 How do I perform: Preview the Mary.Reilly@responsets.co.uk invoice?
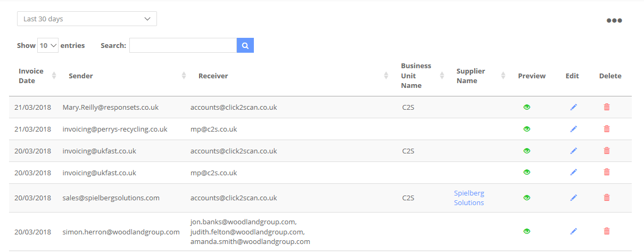click(x=527, y=107)
